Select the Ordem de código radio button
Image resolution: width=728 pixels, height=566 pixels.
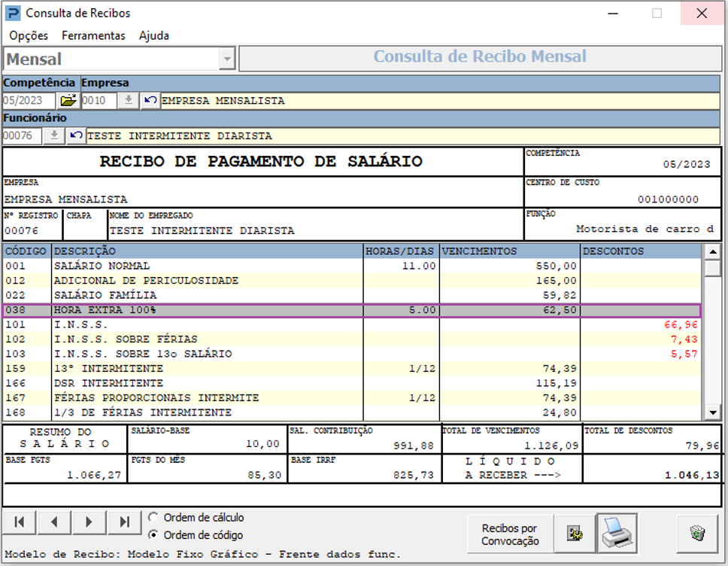tap(153, 535)
